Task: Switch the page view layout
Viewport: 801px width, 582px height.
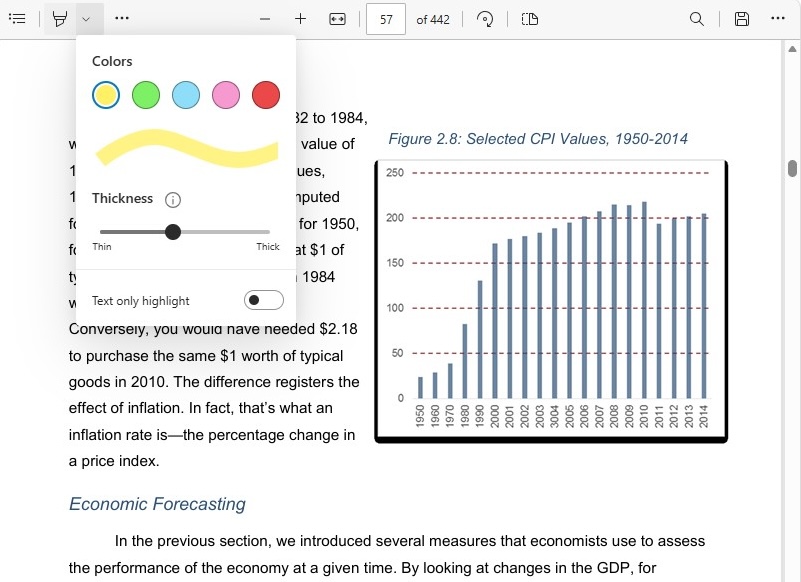Action: pos(530,19)
